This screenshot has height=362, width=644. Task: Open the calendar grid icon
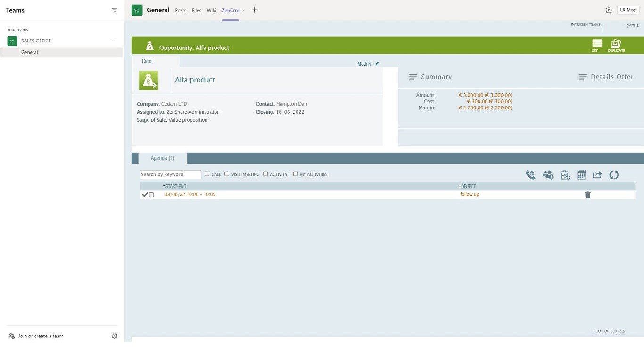coord(581,175)
